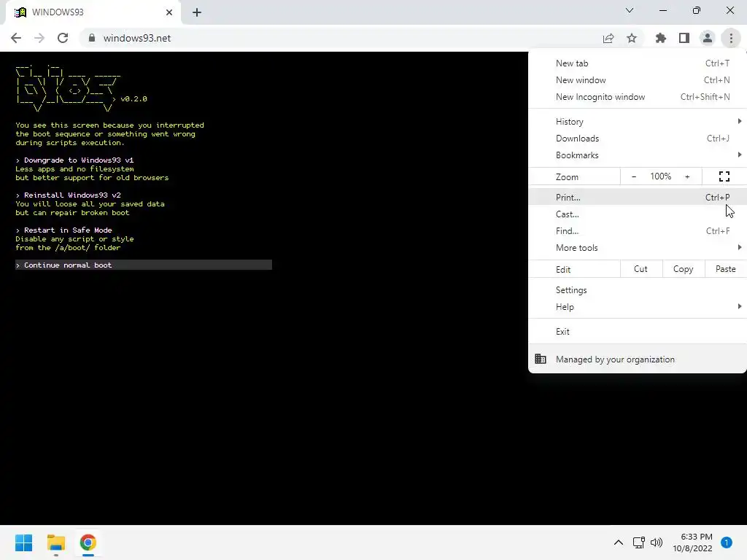
Task: Open File Explorer from the taskbar
Action: 55,542
